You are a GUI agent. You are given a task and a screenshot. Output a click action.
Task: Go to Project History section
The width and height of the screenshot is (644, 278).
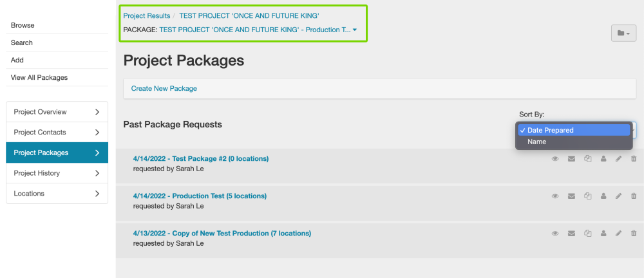57,173
